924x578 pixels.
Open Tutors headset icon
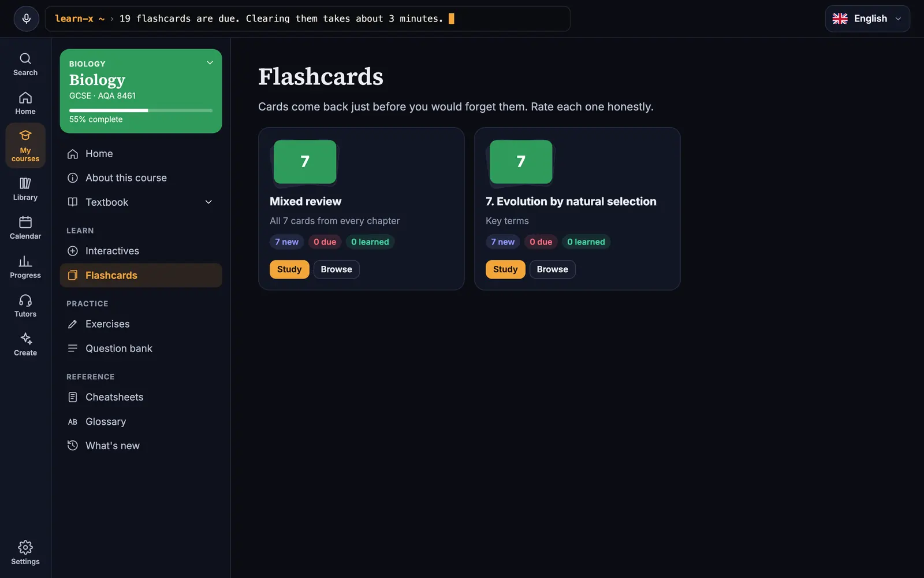pos(25,306)
